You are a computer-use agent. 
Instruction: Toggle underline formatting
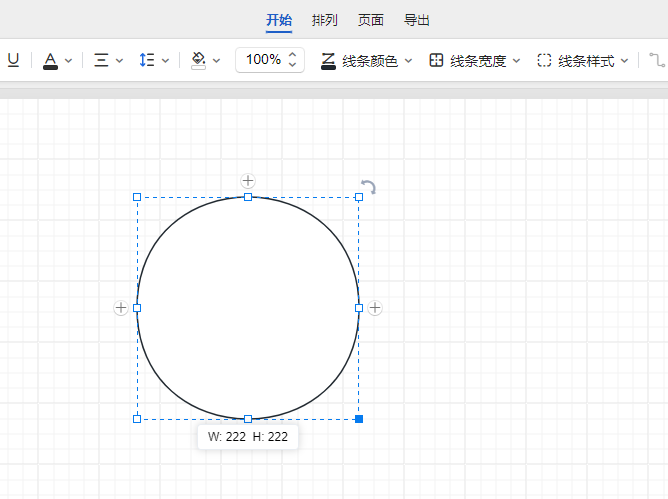pos(13,60)
